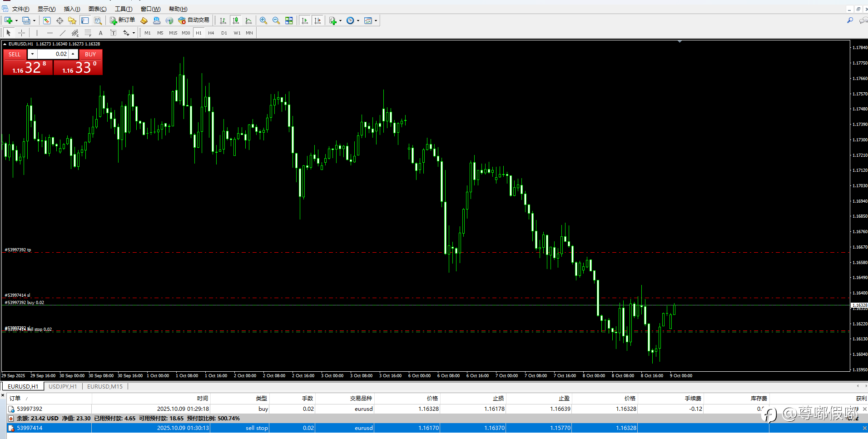Switch to the EURUSD,M15 chart tab
This screenshot has width=868, height=439.
(105, 387)
